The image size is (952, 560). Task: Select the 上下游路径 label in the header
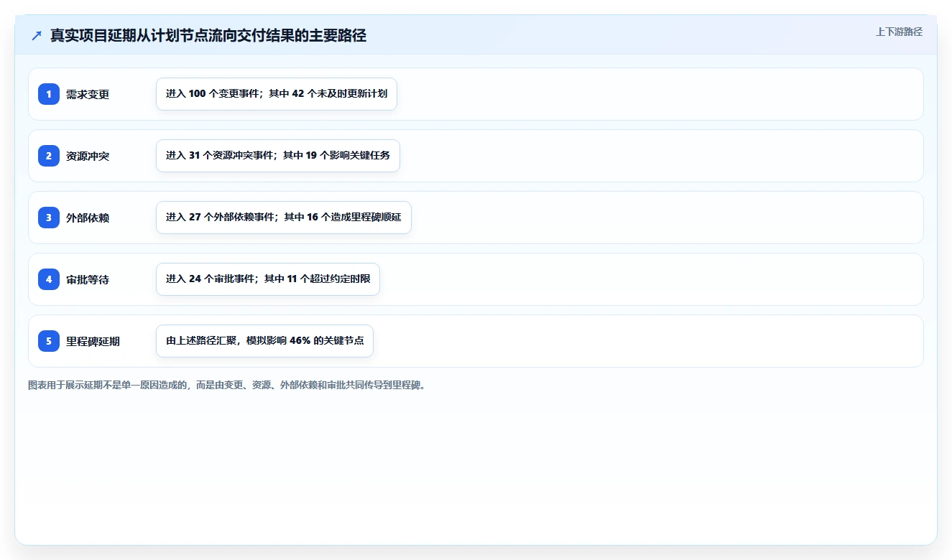click(x=899, y=32)
